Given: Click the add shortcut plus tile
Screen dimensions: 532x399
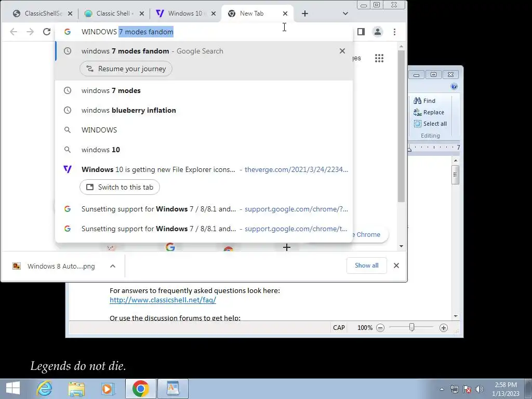Looking at the screenshot, I should pos(287,247).
